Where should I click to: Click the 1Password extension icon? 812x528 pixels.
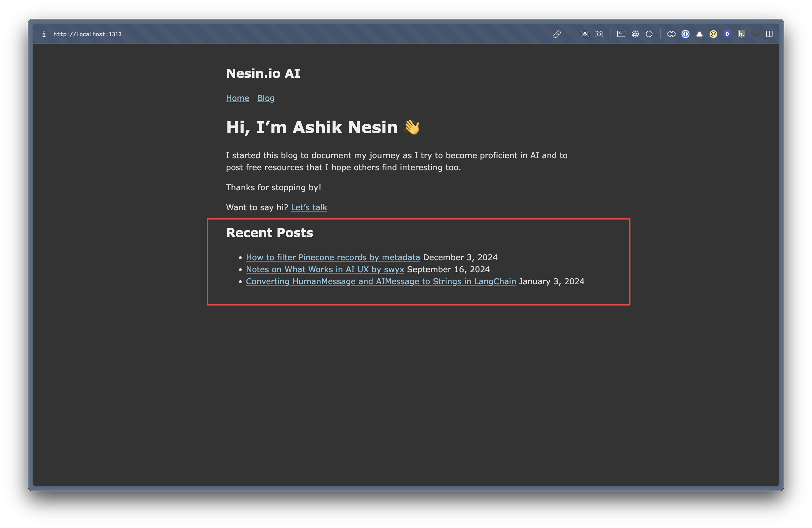(x=685, y=34)
